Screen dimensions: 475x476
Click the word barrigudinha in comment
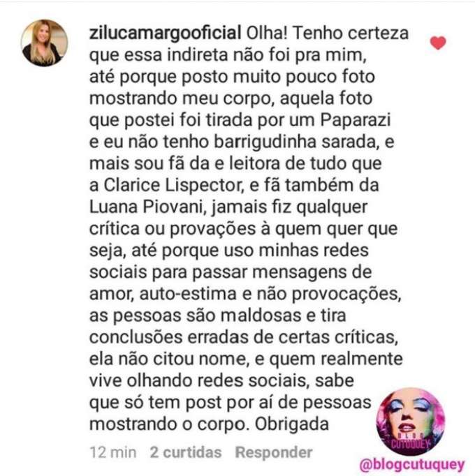click(265, 142)
